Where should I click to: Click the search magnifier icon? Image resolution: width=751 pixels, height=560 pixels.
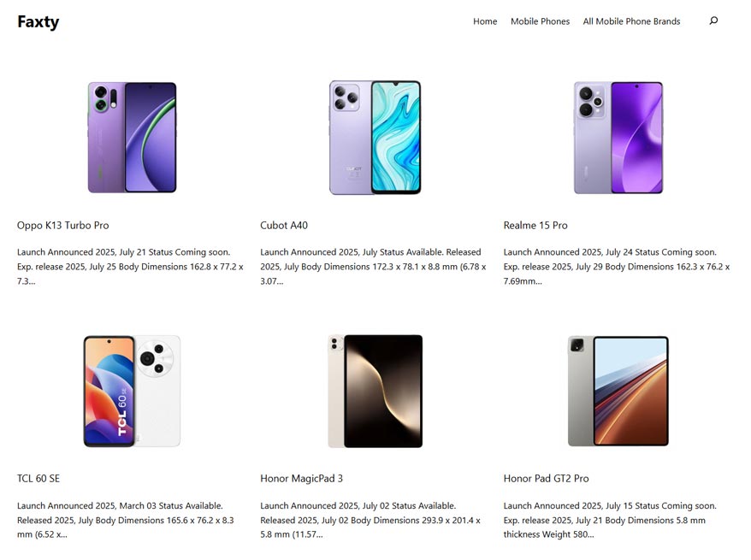(713, 21)
